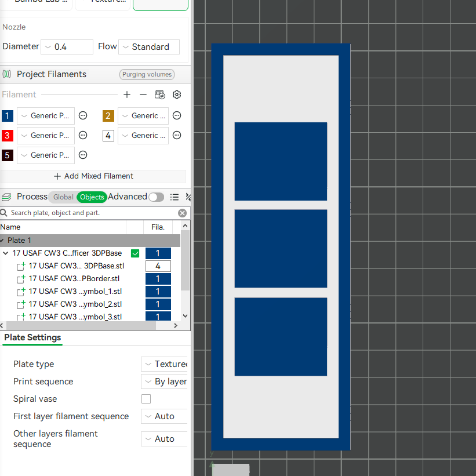Remove a filament with minus icon
Screen dimensions: 476x476
point(143,95)
